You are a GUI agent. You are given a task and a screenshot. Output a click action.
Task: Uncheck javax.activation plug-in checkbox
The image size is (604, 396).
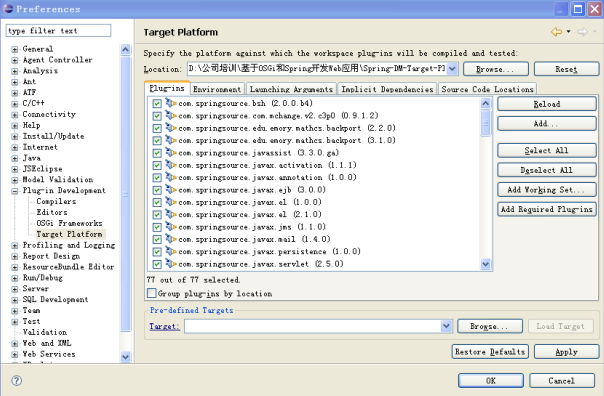157,165
